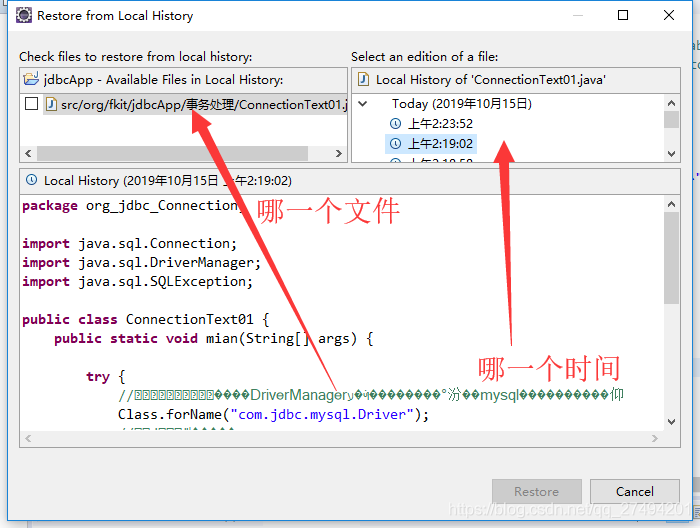
Task: Click the up arrow of the edition list scrollbar
Action: [x=671, y=103]
